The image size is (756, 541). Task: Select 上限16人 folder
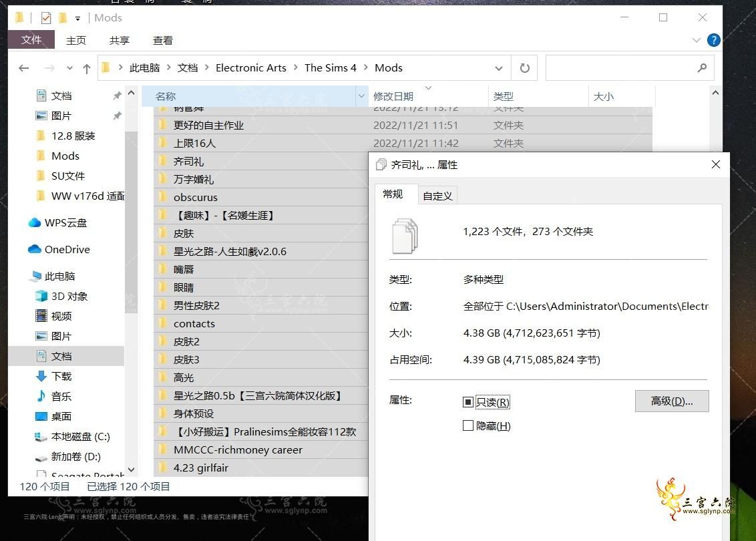point(194,143)
